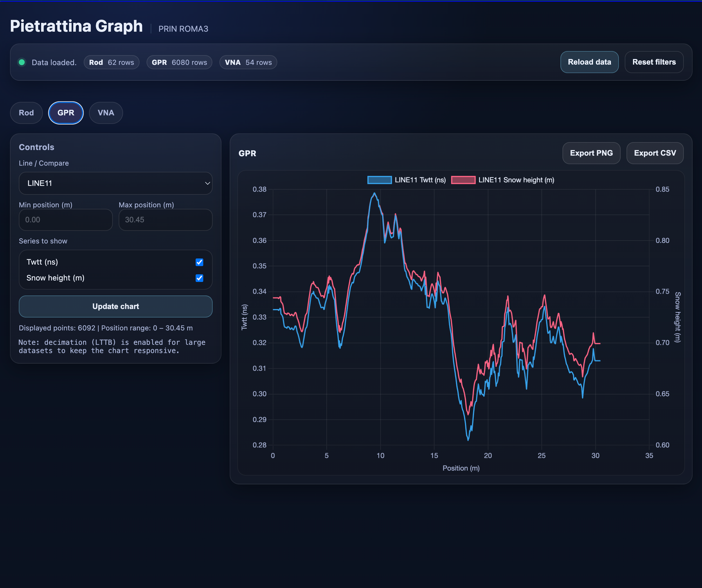
Task: Click the GPR 6080 rows badge
Action: (179, 62)
